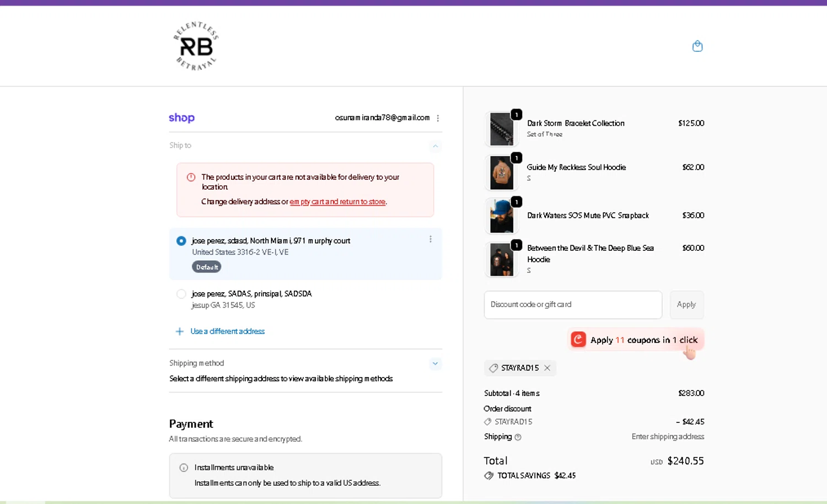This screenshot has height=504, width=827.
Task: Click the shipping info question icon
Action: 518,437
